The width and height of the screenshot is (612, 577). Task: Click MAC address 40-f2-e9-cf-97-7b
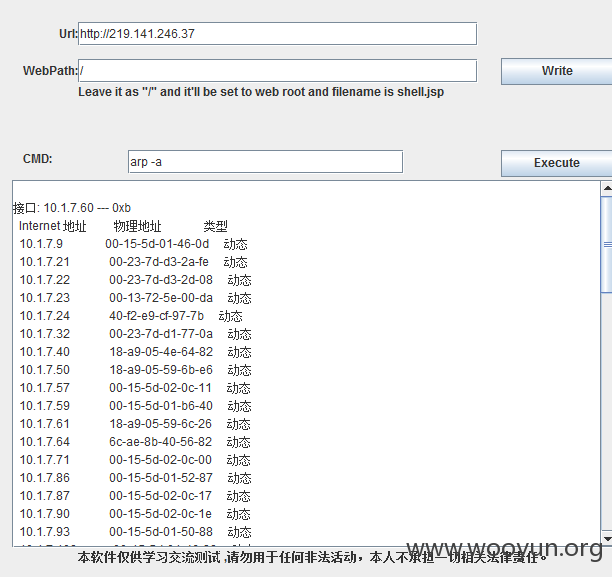[157, 316]
